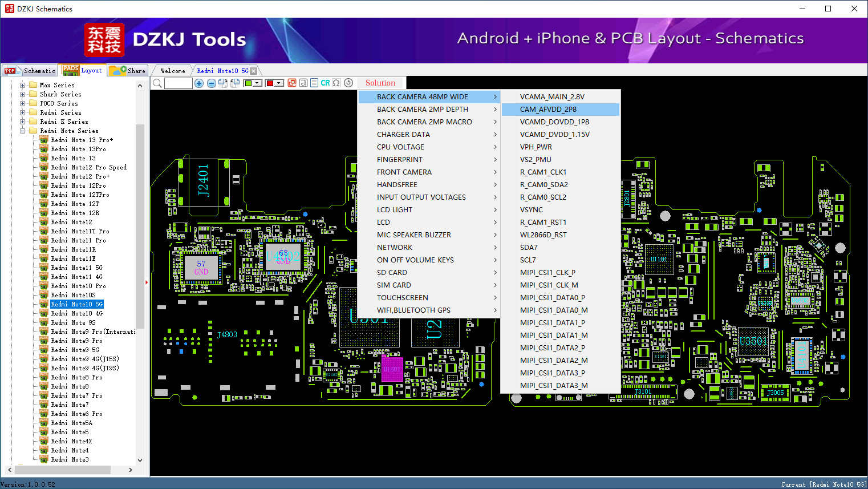Switch to the Layout tab
Viewport: 868px width, 489px height.
pos(83,70)
